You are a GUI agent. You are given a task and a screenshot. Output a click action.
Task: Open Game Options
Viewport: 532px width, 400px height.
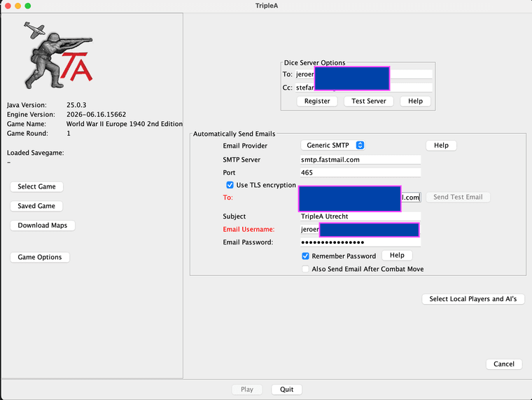click(x=40, y=257)
